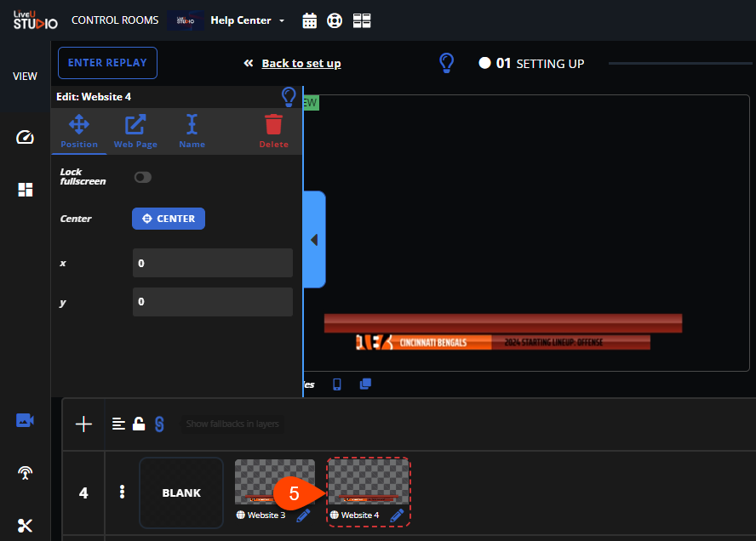Open CONTROL ROOMS menu item

115,20
